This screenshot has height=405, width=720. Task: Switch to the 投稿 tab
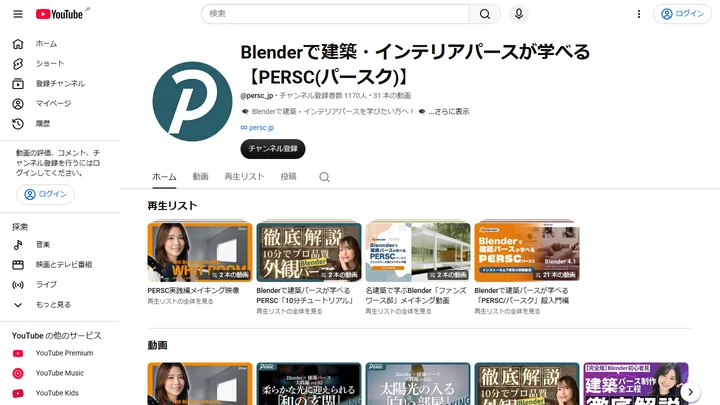pos(288,177)
